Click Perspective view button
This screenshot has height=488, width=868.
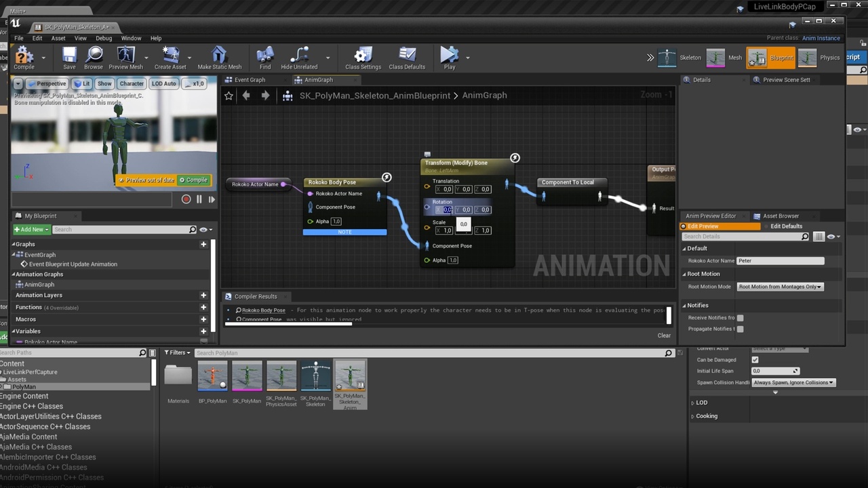[x=47, y=83]
